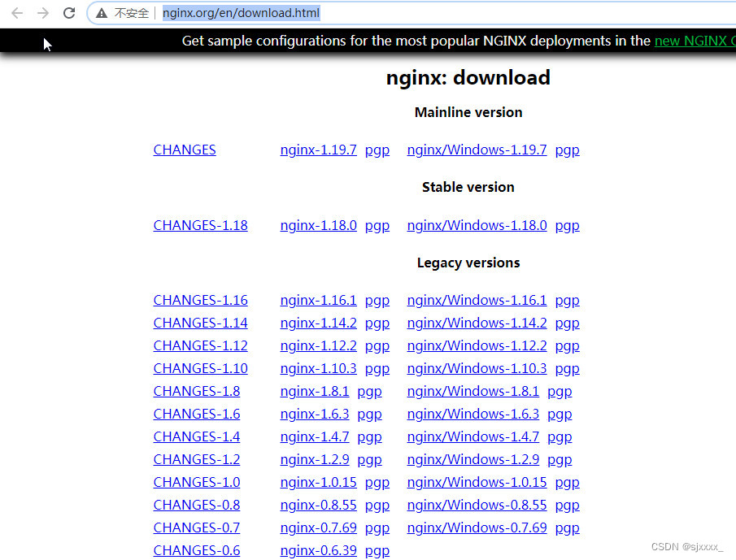This screenshot has height=560, width=736.
Task: Open CHANGES-1.14 link
Action: coord(200,323)
